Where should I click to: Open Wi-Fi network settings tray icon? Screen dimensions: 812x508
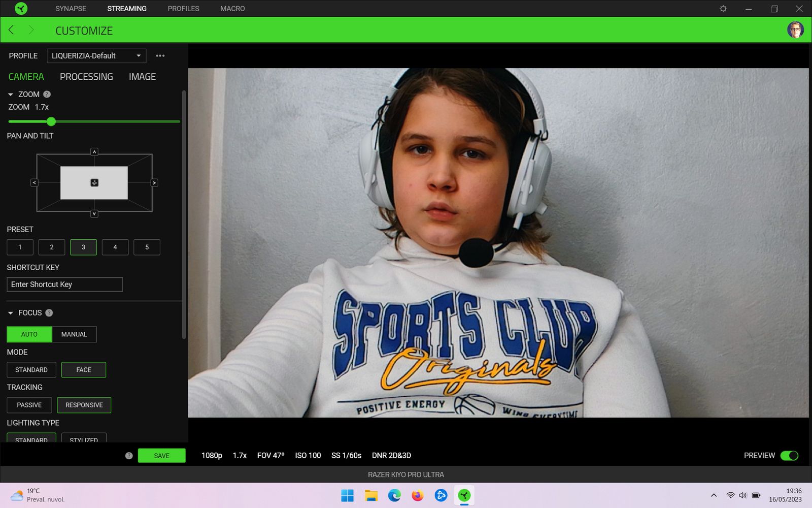point(730,495)
